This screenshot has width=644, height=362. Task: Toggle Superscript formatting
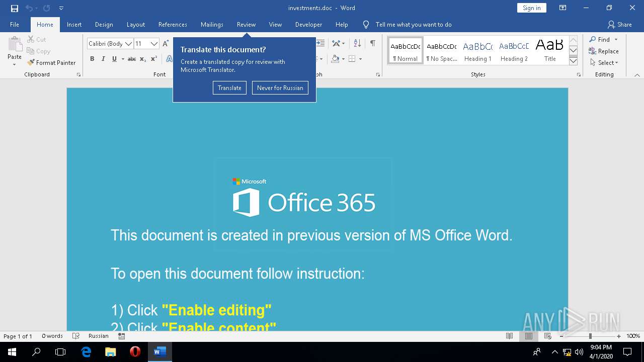tap(154, 59)
